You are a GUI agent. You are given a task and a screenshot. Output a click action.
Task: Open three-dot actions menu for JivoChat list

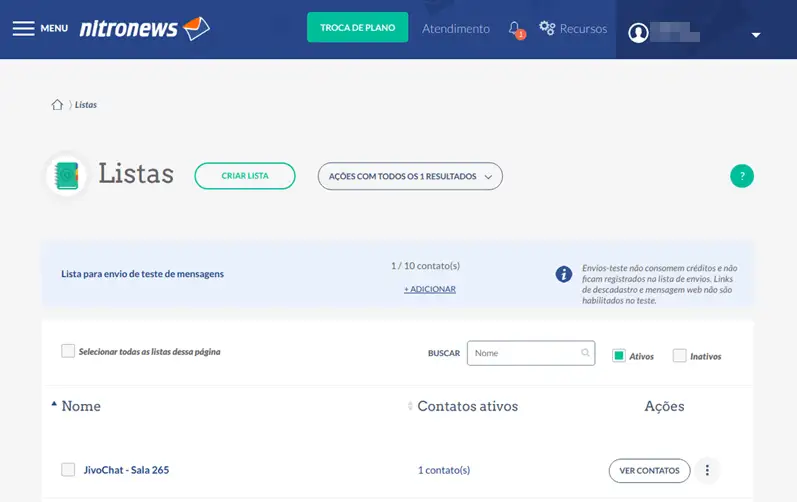click(707, 470)
